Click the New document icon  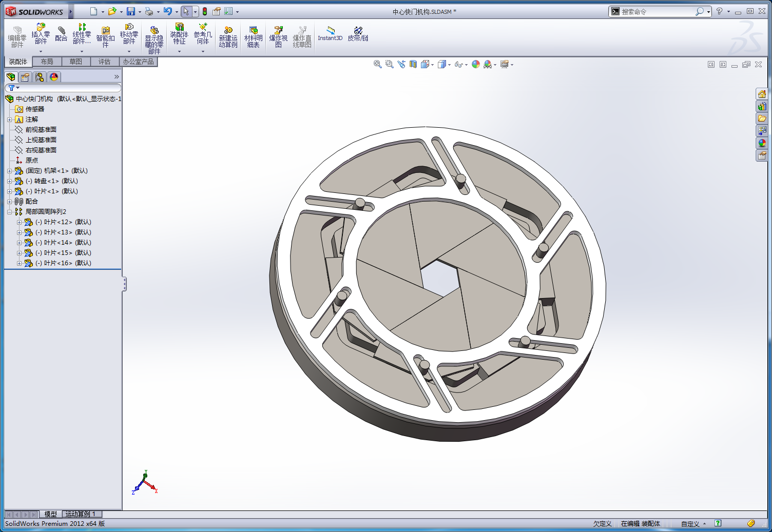pyautogui.click(x=93, y=11)
